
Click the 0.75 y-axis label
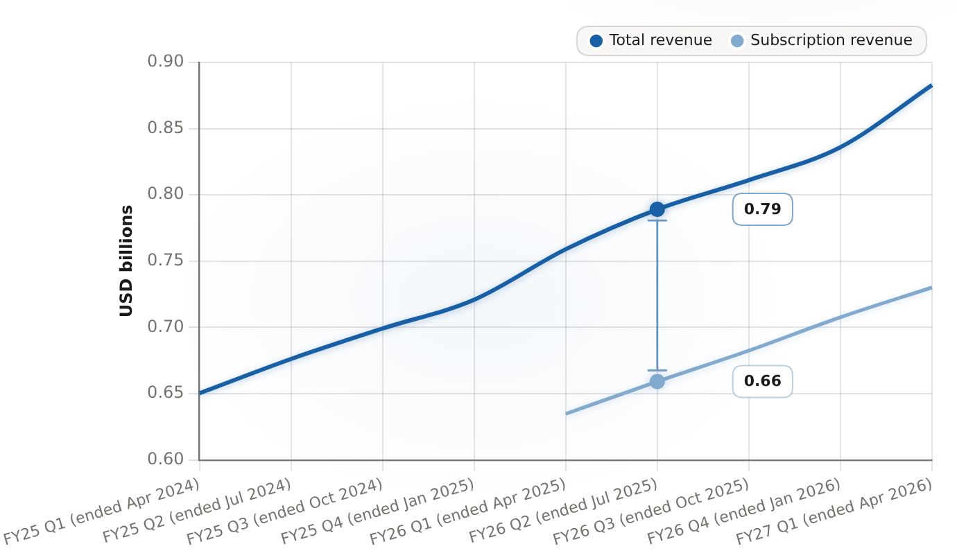[166, 261]
